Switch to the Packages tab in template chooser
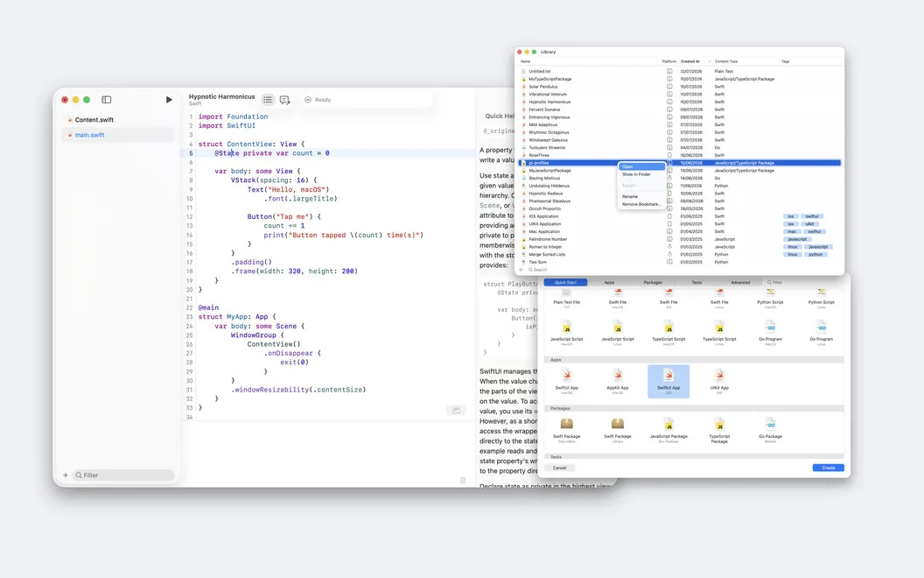This screenshot has height=578, width=924. (x=653, y=283)
